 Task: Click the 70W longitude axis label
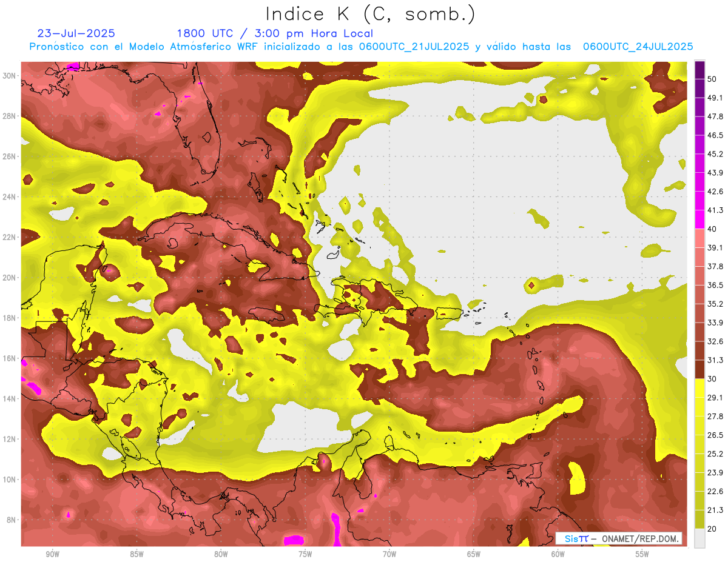pos(389,554)
